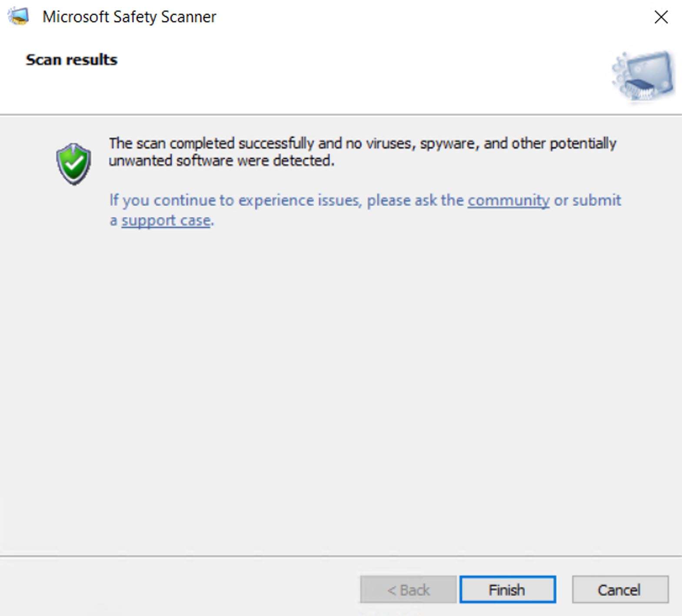Follow the support case link
The width and height of the screenshot is (682, 616).
pos(166,221)
